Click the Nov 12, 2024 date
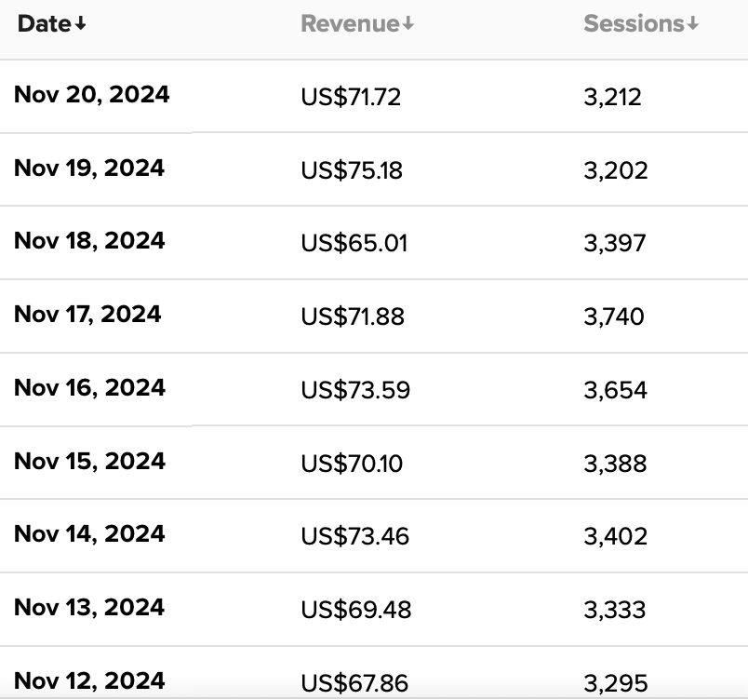 (x=89, y=680)
